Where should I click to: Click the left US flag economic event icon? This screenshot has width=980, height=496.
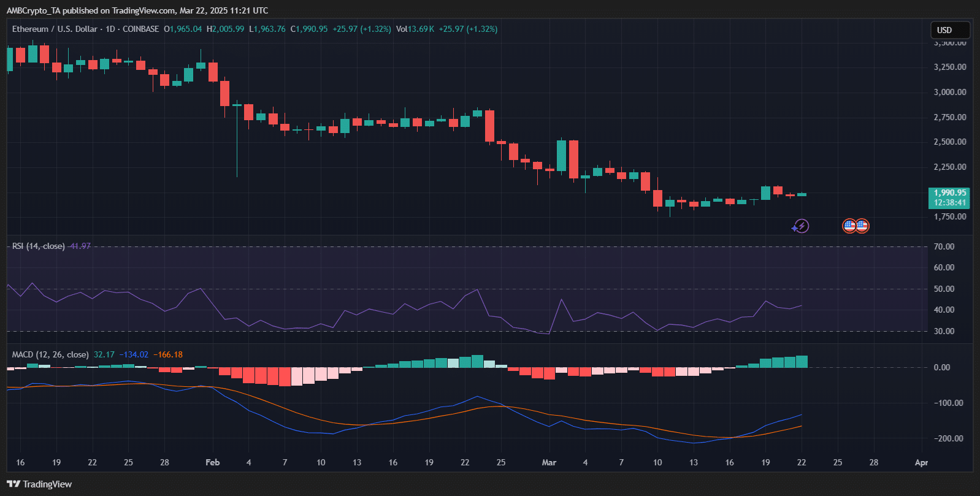(x=849, y=226)
